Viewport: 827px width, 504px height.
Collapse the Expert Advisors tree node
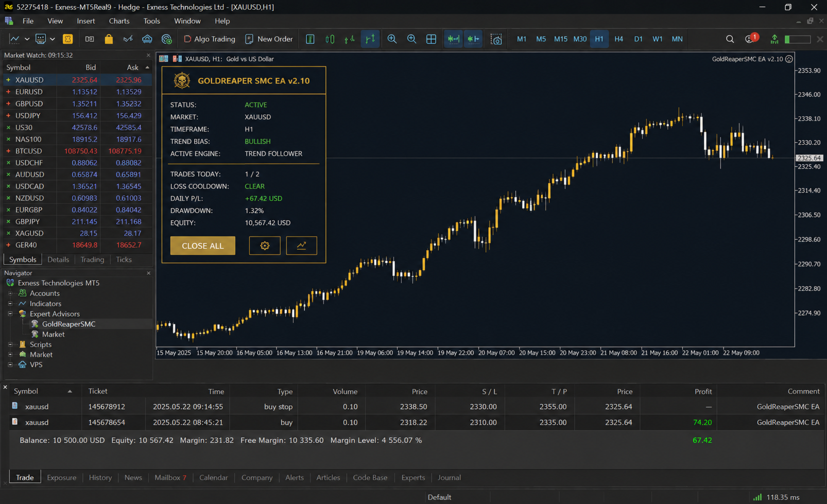(x=10, y=314)
